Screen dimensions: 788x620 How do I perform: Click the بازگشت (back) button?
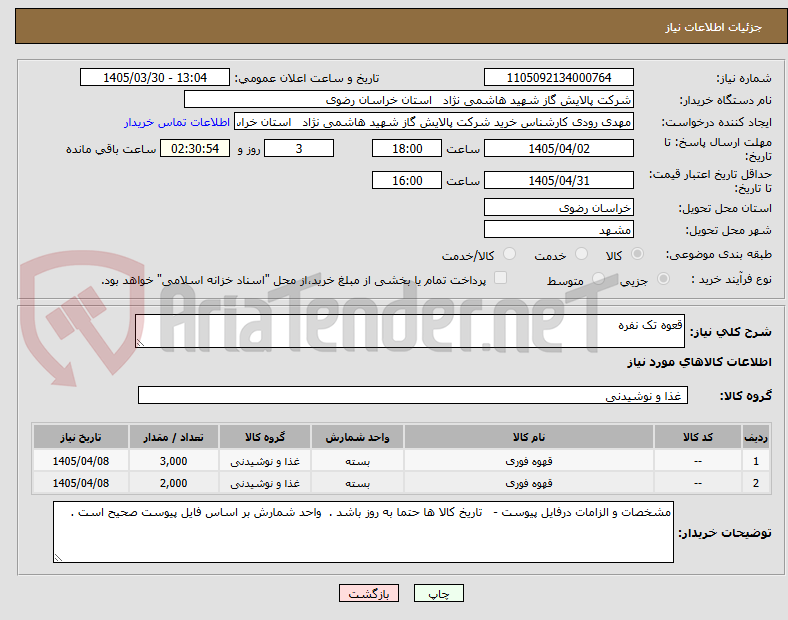pos(369,593)
